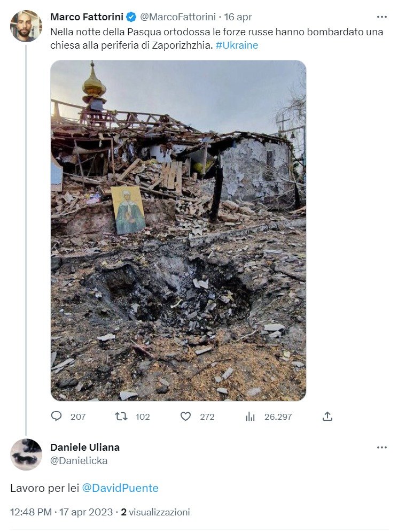Click the reply speech bubble icon
This screenshot has width=398, height=532.
56,416
